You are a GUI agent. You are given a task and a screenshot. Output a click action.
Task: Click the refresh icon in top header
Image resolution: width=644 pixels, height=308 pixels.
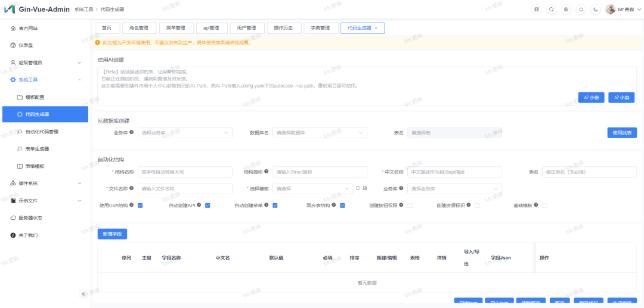click(581, 10)
